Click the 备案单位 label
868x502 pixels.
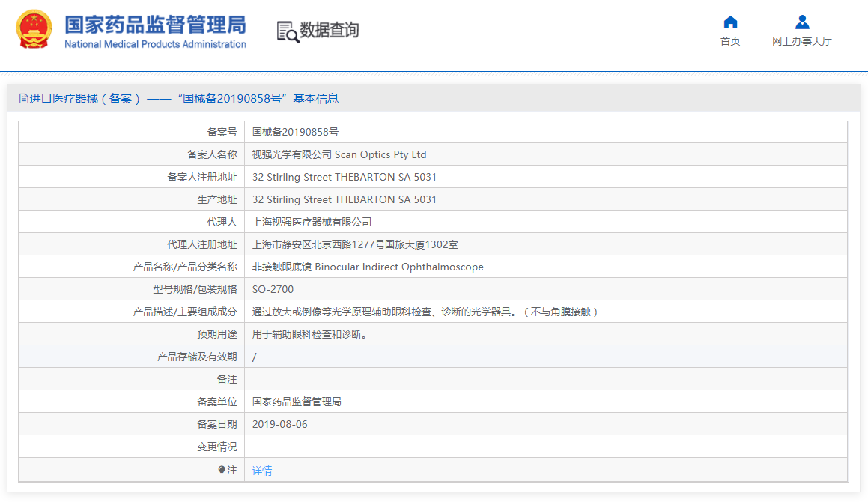[217, 402]
